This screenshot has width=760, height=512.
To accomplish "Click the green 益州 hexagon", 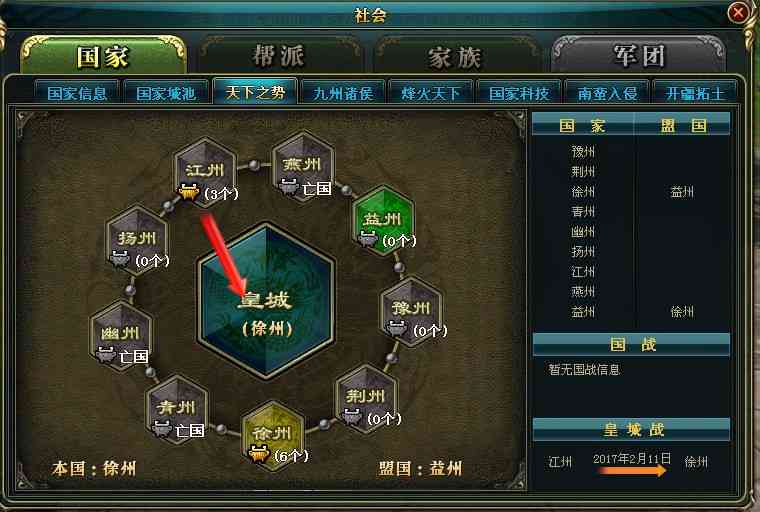I will pyautogui.click(x=383, y=221).
